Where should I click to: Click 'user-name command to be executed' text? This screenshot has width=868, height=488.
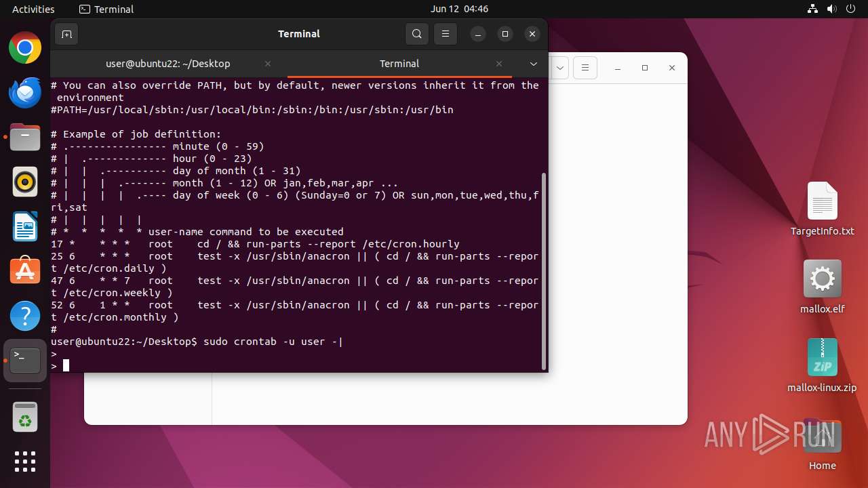[x=246, y=232]
